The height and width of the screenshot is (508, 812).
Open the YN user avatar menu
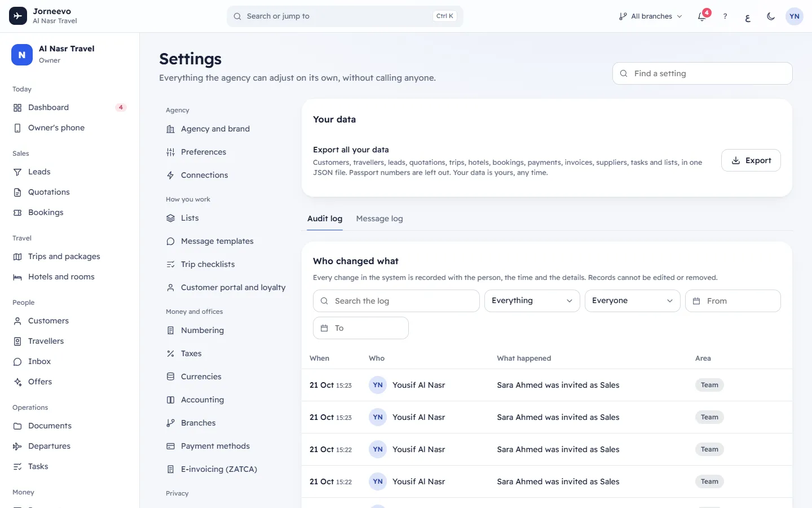click(795, 16)
